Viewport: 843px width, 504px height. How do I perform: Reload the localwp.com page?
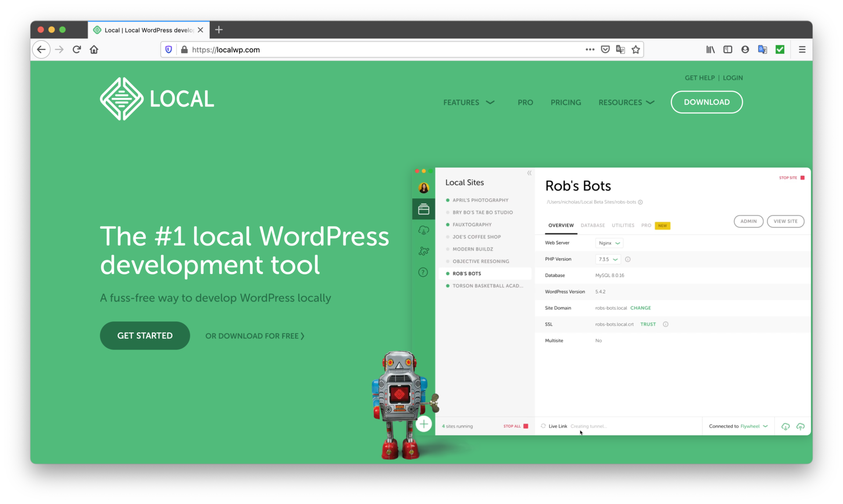77,50
